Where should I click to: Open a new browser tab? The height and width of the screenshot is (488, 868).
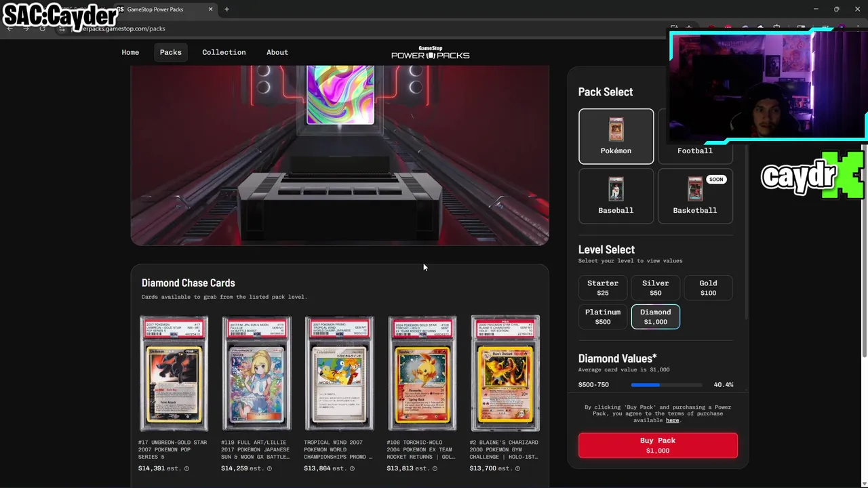coord(226,9)
